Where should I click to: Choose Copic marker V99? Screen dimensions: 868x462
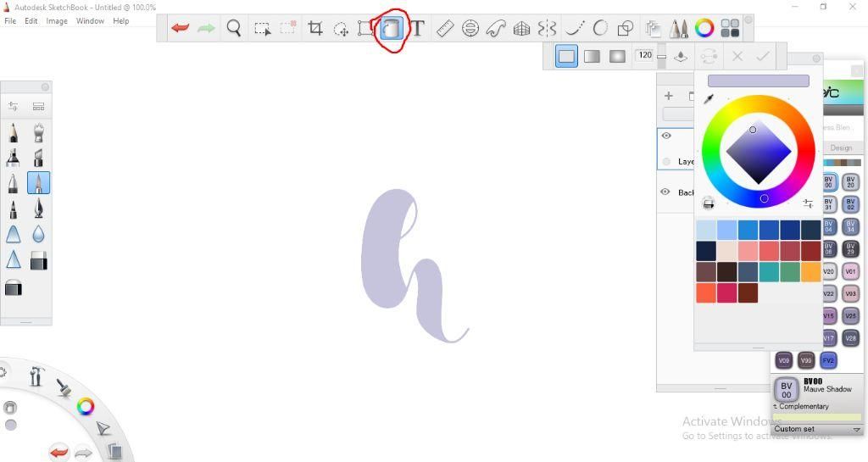pyautogui.click(x=806, y=361)
